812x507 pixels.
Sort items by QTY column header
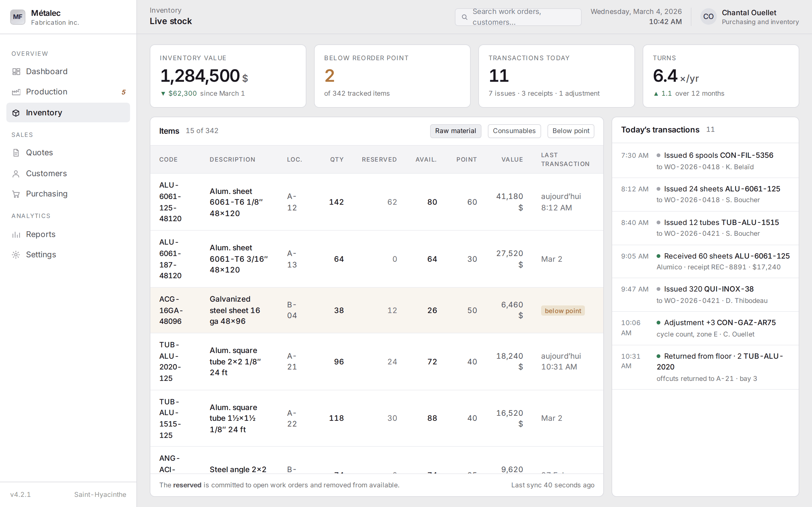click(x=337, y=160)
